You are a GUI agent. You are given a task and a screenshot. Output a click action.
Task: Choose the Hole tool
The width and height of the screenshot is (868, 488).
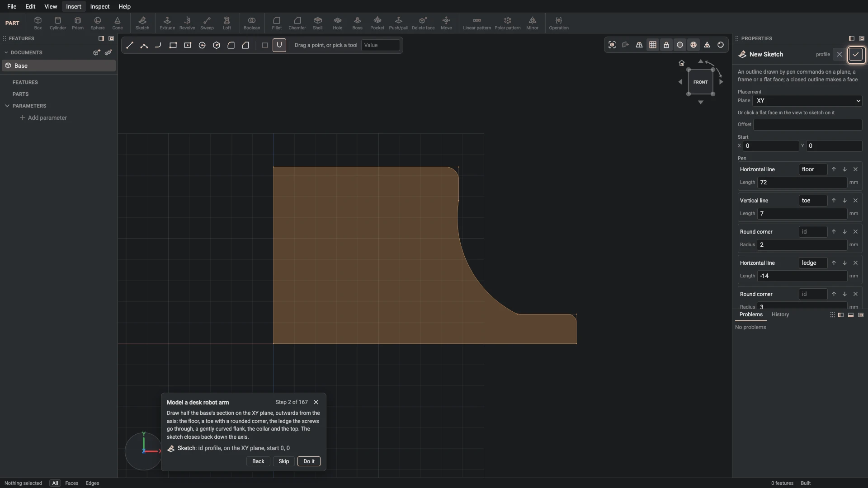click(x=338, y=23)
